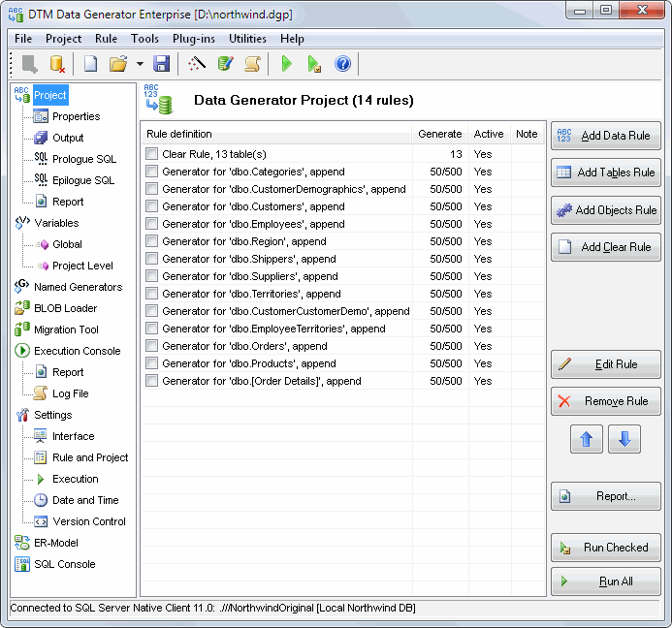Click the Generate column header
Screen dimensions: 672x628
point(439,134)
